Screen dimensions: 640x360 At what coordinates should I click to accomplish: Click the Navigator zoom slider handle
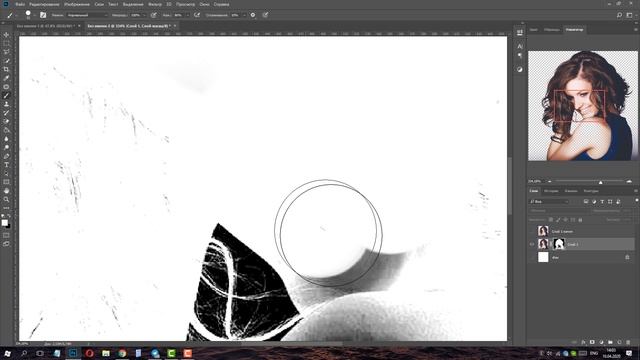tap(600, 182)
